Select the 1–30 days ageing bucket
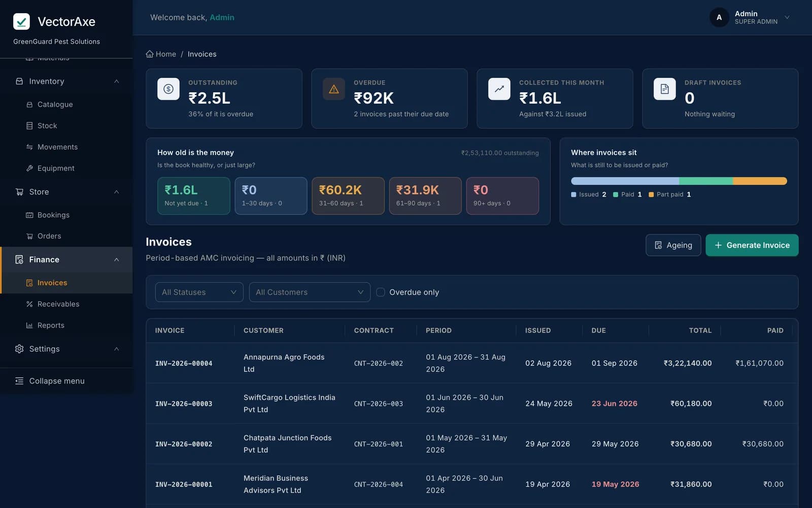This screenshot has width=812, height=508. tap(271, 196)
